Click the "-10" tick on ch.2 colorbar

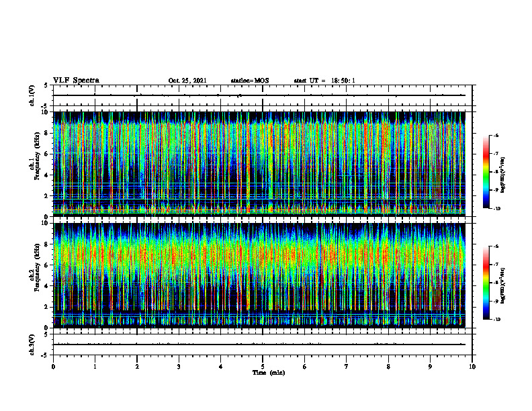(497, 320)
